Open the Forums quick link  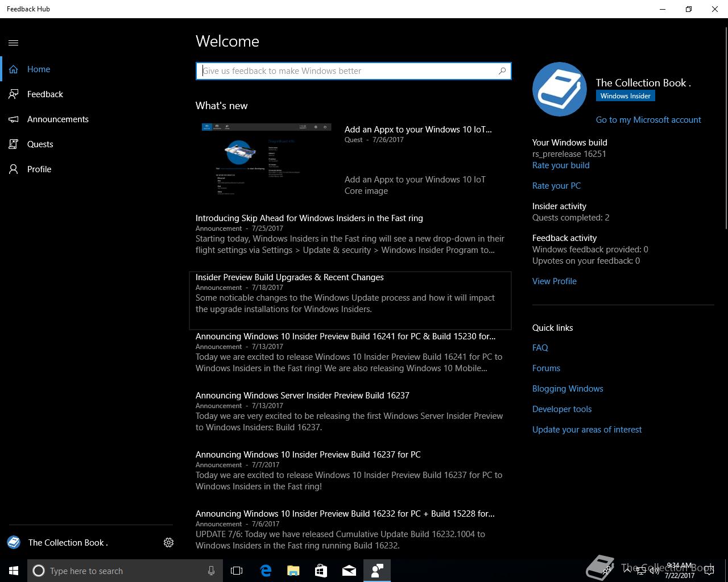click(546, 368)
